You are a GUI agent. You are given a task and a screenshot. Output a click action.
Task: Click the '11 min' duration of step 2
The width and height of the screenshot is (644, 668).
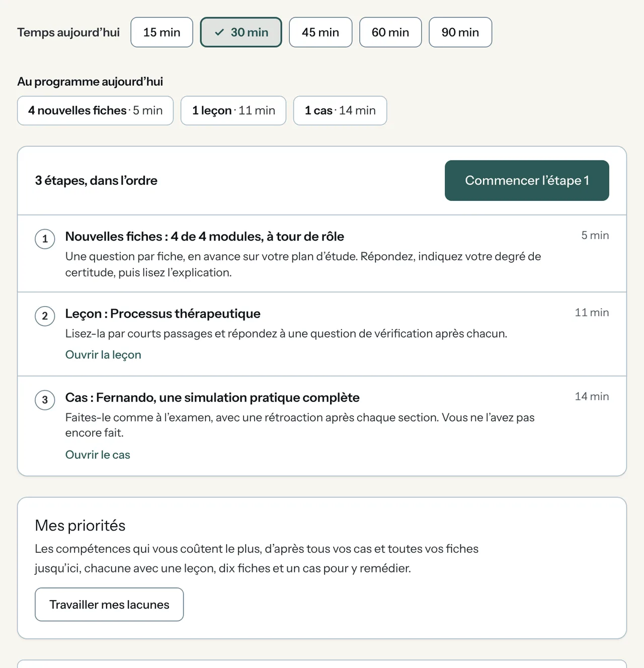(x=592, y=312)
